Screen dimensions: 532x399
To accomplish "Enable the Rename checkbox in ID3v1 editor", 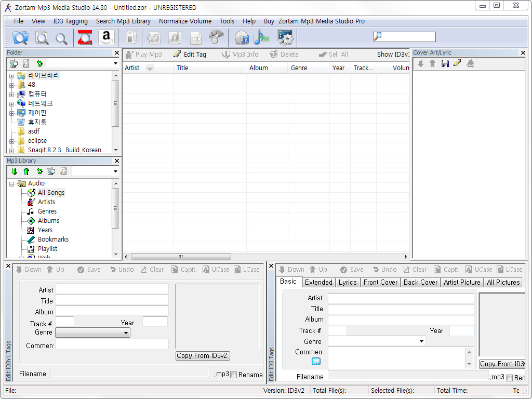I will pos(233,375).
